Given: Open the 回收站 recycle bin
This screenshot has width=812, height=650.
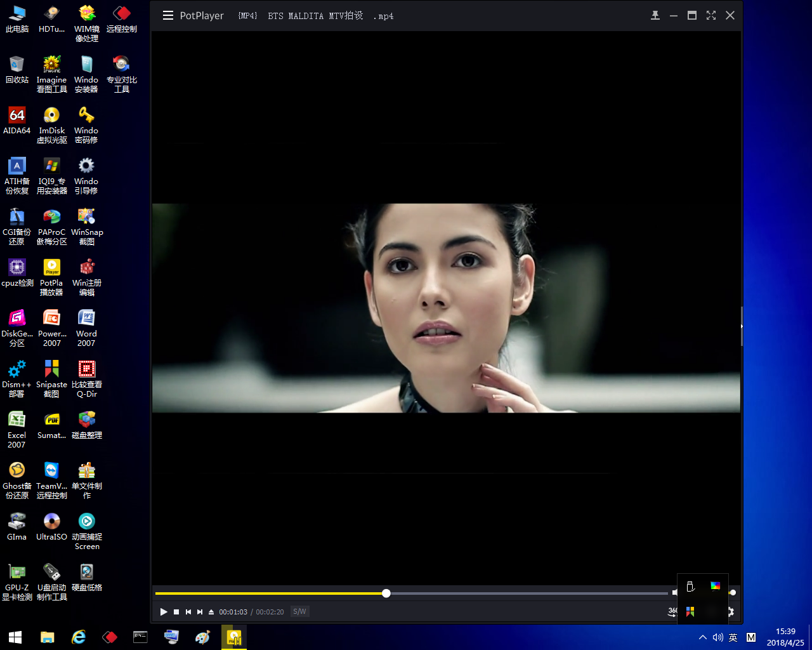Looking at the screenshot, I should [17, 70].
